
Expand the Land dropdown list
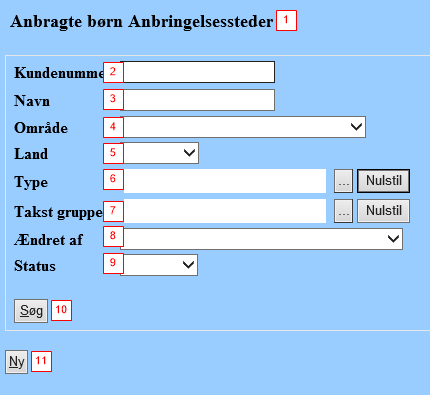[x=159, y=153]
